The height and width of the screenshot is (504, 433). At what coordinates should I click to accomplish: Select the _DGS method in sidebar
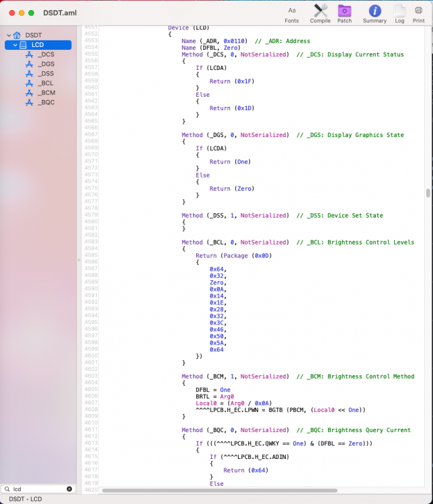pyautogui.click(x=46, y=64)
